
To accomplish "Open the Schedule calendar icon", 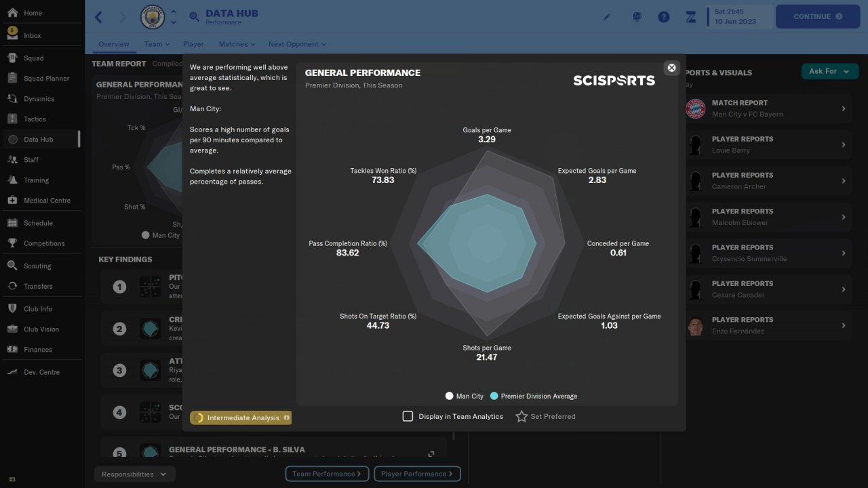I will tap(12, 223).
